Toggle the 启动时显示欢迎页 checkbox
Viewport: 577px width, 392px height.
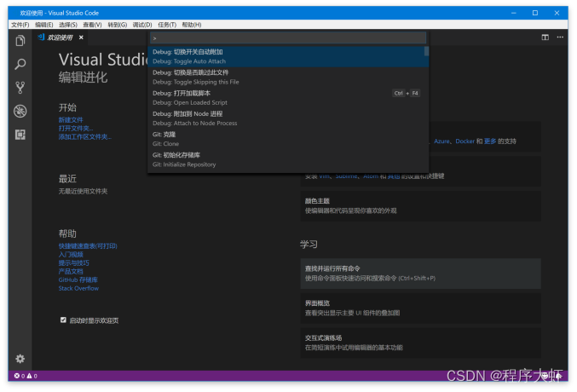[63, 320]
